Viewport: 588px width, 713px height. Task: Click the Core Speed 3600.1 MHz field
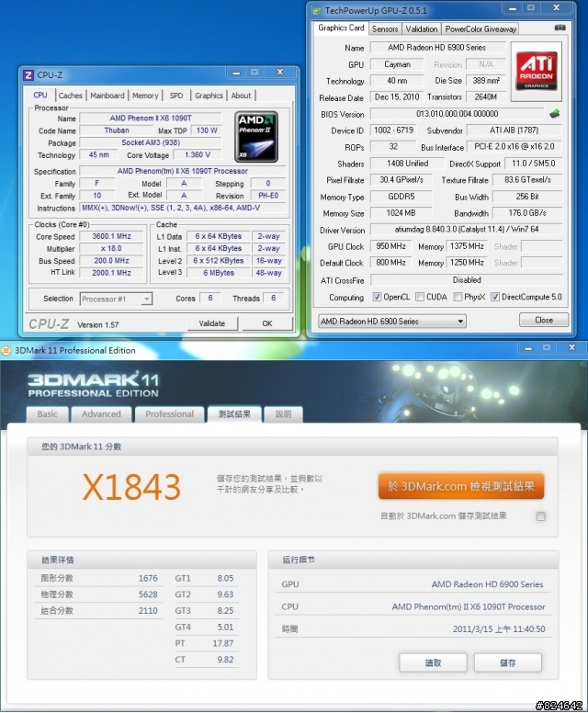pos(111,236)
